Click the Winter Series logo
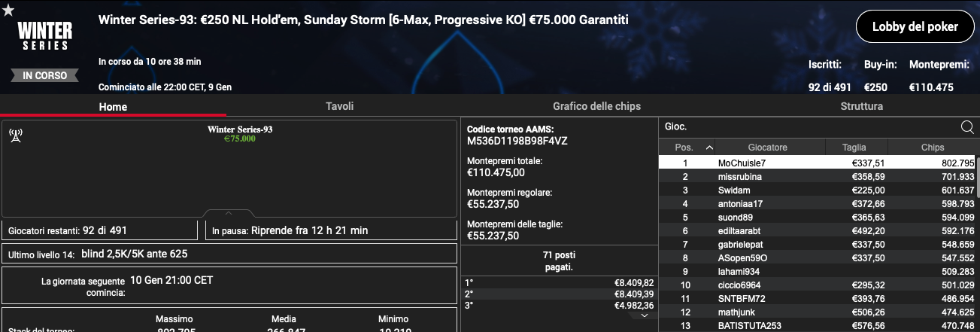Screen dimensions: 980x332 (x=44, y=35)
